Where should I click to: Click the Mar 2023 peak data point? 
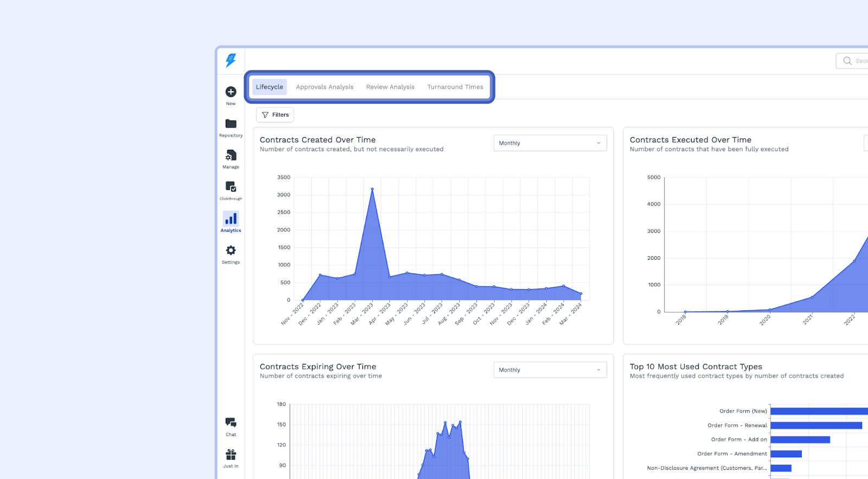pos(372,189)
